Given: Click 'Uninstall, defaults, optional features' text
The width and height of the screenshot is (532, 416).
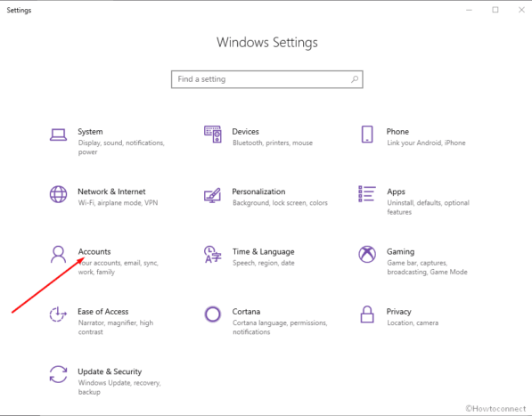Looking at the screenshot, I should [428, 208].
